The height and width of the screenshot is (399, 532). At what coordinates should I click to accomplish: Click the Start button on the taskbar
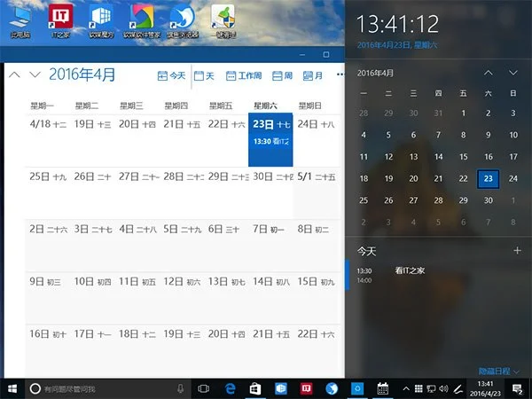pyautogui.click(x=12, y=388)
